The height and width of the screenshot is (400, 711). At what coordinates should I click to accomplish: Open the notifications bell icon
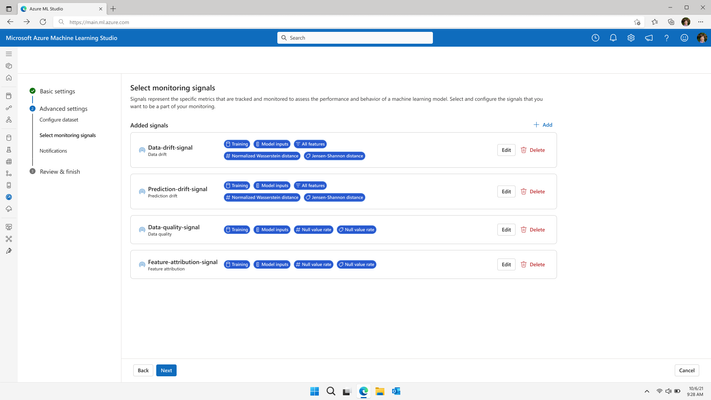(613, 38)
